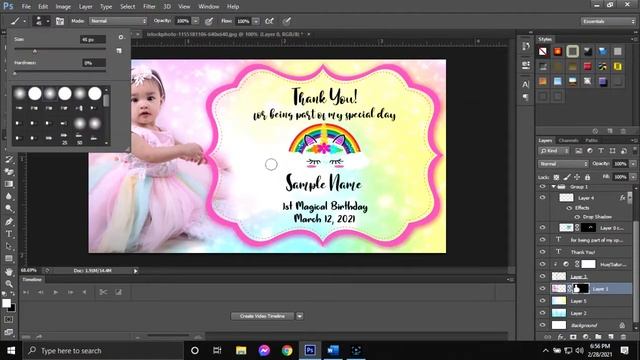Screen dimensions: 640x360
Task: Select the Dodge tool
Action: pyautogui.click(x=9, y=209)
